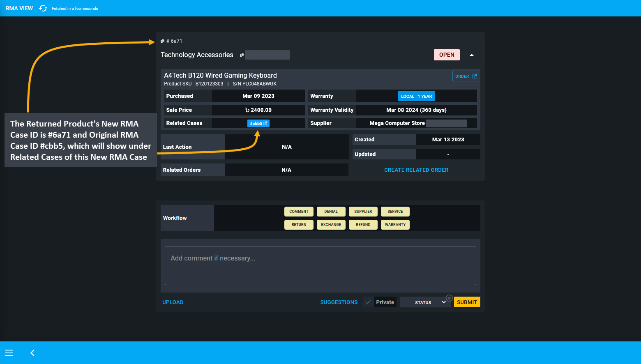Select the EXCHANGE workflow action
Image resolution: width=641 pixels, height=364 pixels.
331,225
